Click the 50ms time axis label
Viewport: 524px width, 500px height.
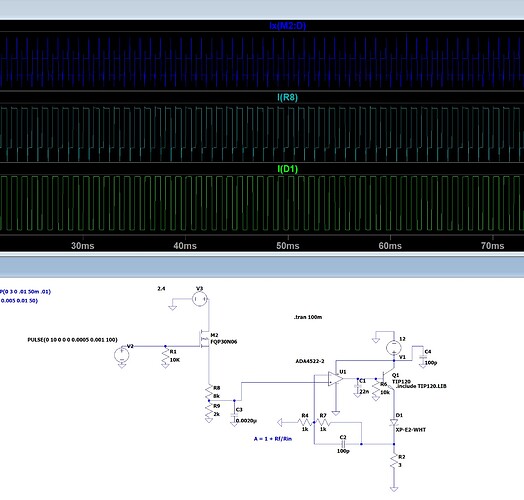[x=288, y=246]
